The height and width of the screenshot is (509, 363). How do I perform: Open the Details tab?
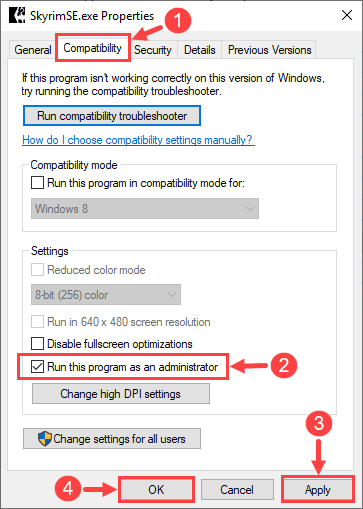tap(200, 50)
